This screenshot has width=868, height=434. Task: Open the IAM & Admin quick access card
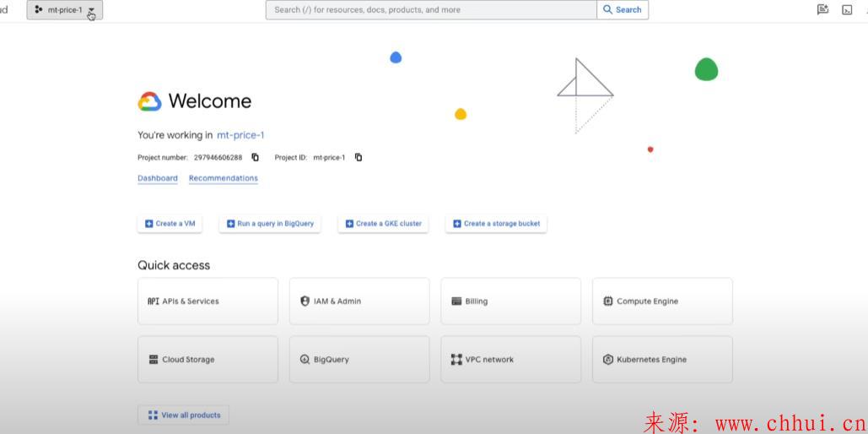(359, 301)
